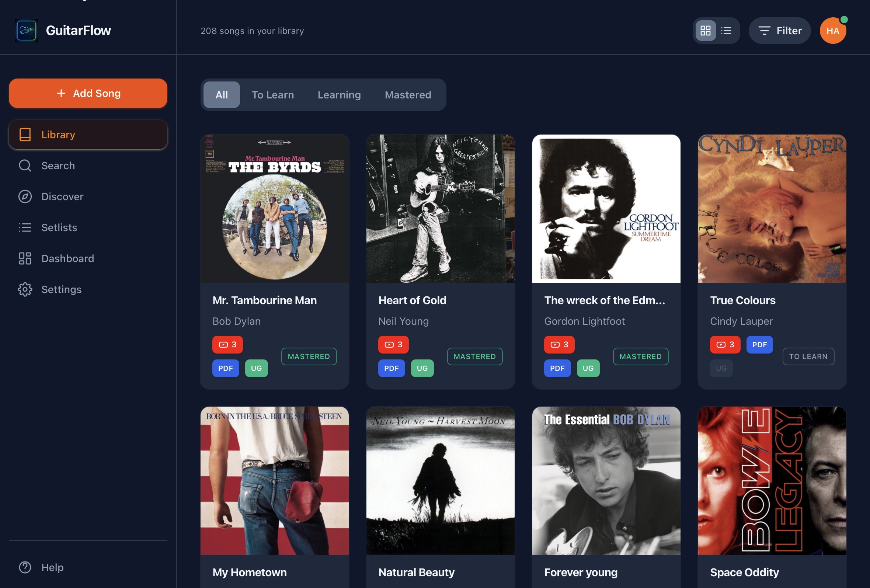Open True Colours album cover

pos(772,209)
